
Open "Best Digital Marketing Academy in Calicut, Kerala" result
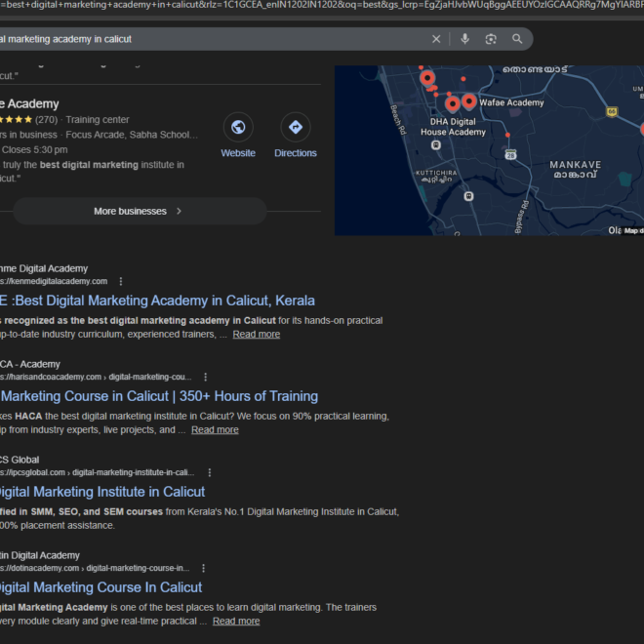(x=156, y=301)
